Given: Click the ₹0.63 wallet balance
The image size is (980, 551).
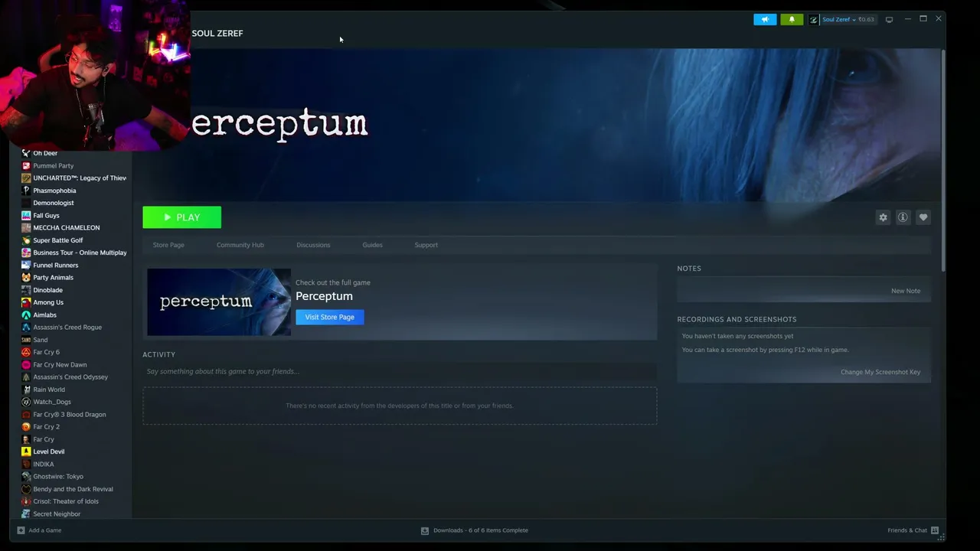Looking at the screenshot, I should 866,19.
